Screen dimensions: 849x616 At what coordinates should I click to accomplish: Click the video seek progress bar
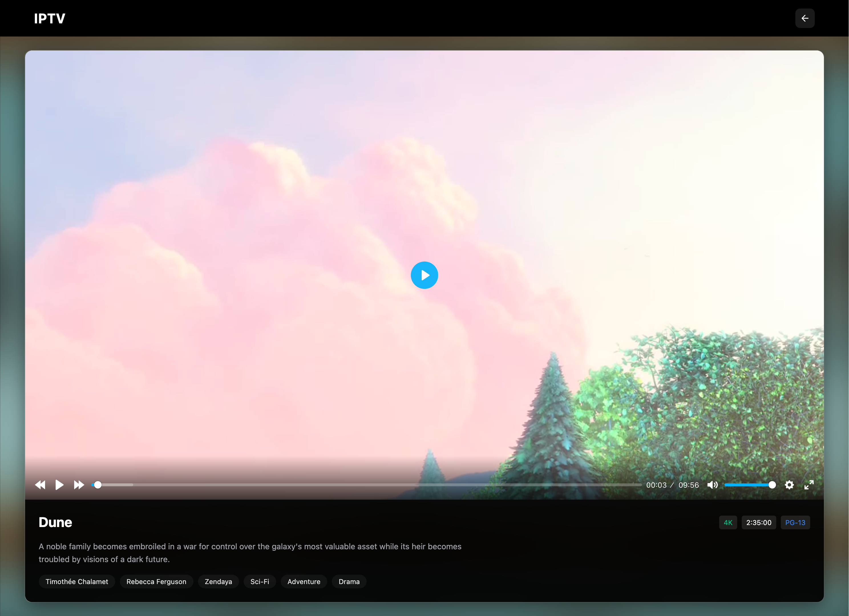pos(367,485)
